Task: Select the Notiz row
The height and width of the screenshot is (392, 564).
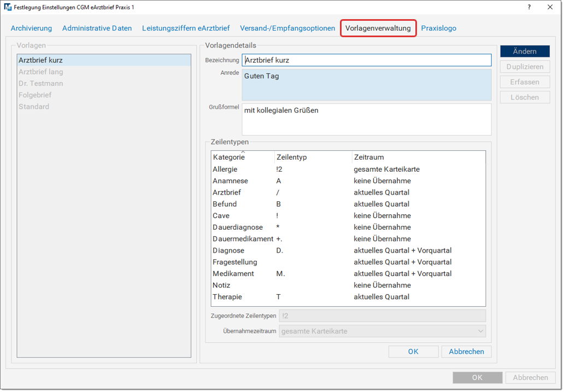Action: [x=348, y=285]
